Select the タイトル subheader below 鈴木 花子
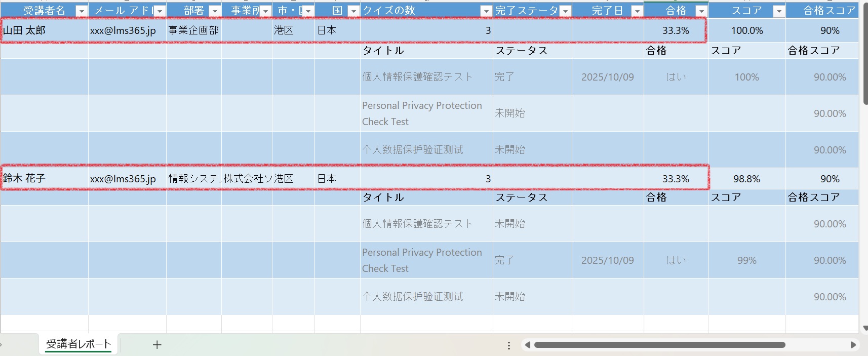The image size is (868, 356). pyautogui.click(x=426, y=197)
